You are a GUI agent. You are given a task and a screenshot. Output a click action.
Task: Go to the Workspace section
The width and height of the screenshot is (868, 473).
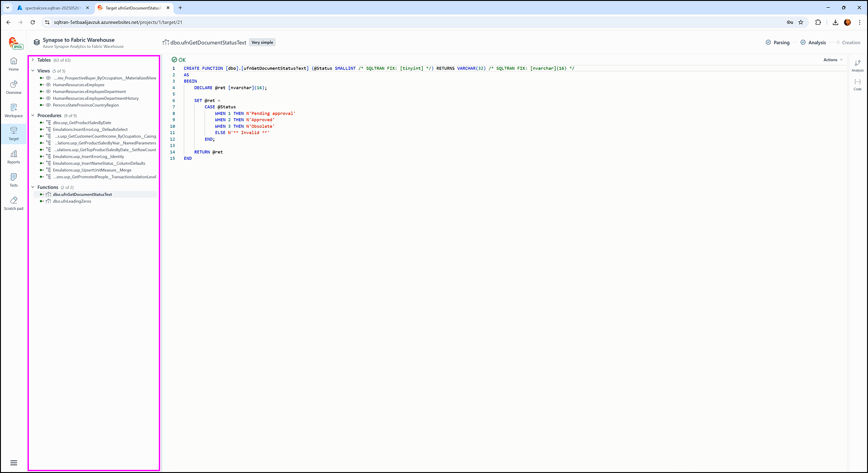[14, 111]
